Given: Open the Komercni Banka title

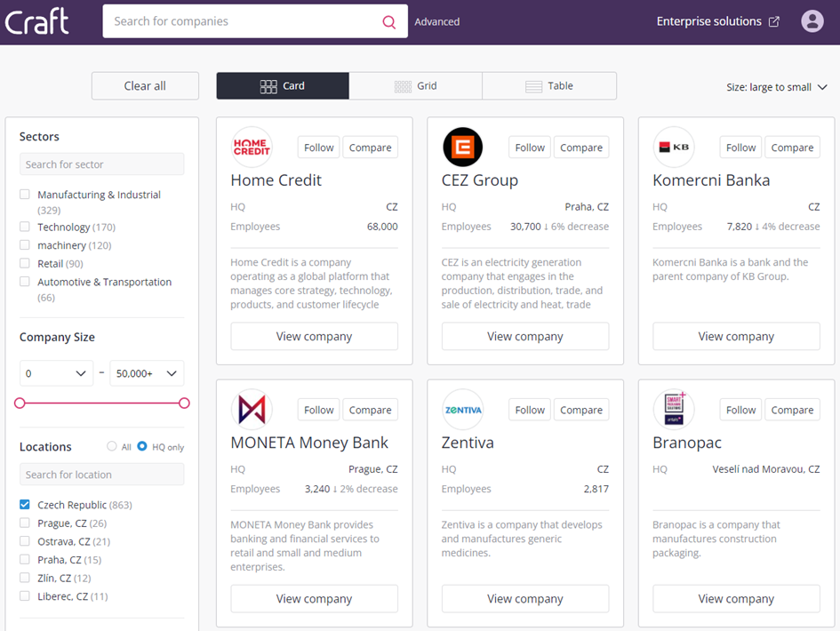Looking at the screenshot, I should pos(711,180).
